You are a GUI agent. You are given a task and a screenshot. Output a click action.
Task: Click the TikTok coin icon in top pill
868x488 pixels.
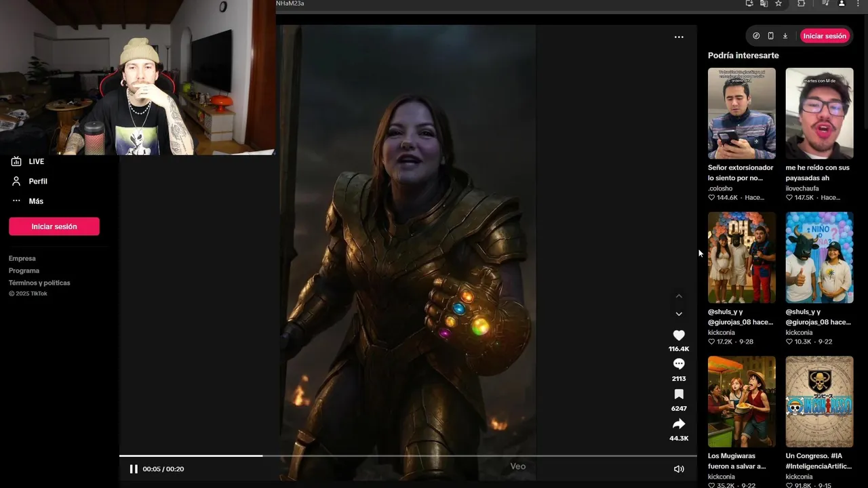click(x=756, y=36)
